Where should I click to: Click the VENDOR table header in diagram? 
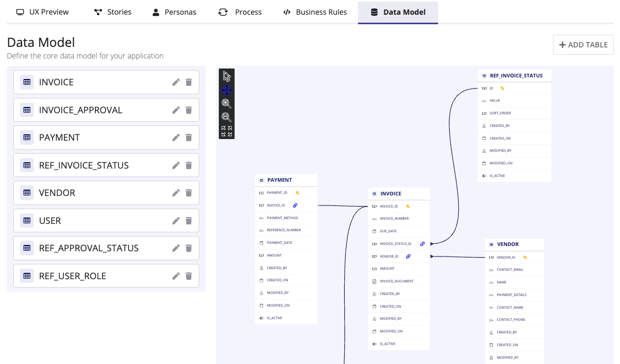[x=515, y=244]
